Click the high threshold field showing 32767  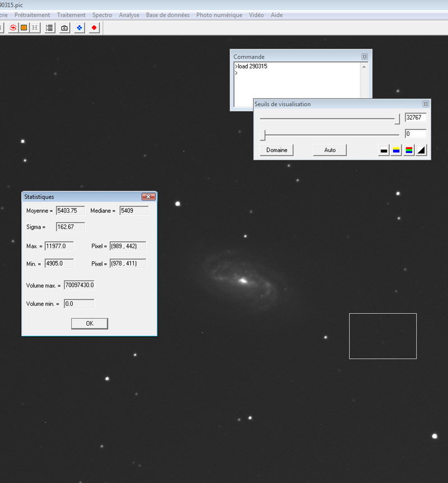[x=416, y=117]
